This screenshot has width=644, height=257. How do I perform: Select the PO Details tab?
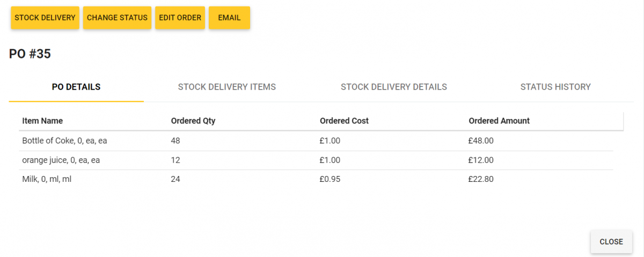76,87
